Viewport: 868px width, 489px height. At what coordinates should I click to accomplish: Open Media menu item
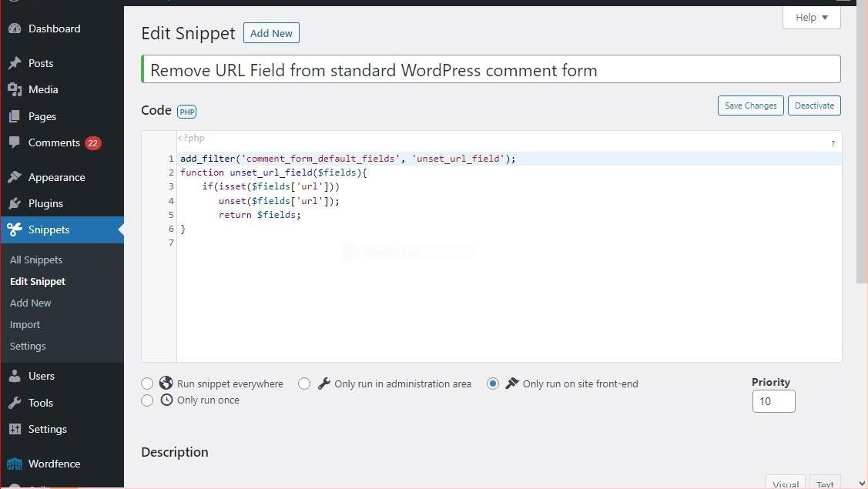43,90
